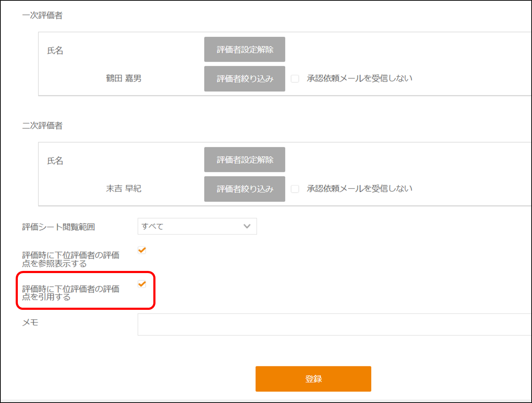Click the chevron arrow of the すべて combo box
This screenshot has height=403, width=532.
247,226
